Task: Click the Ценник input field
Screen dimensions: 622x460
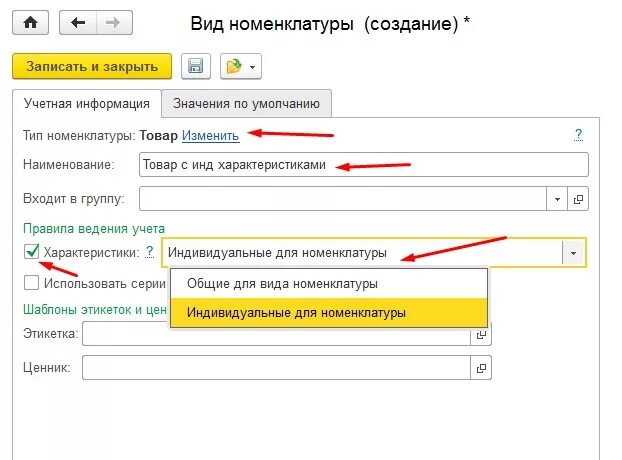Action: (x=276, y=368)
